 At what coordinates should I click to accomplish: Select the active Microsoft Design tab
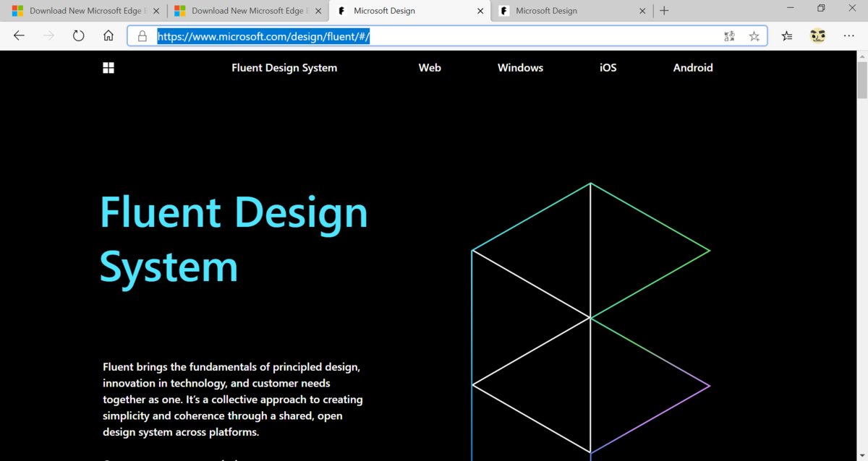click(409, 11)
